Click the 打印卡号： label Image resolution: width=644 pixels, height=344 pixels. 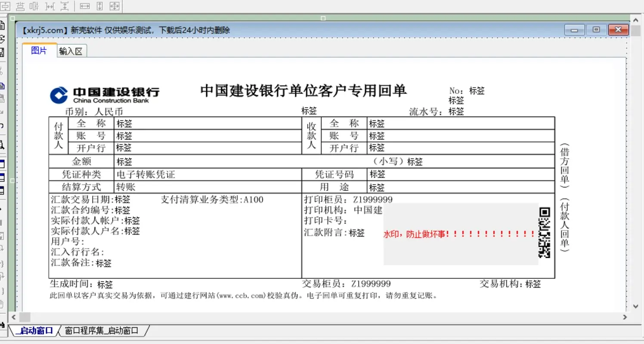point(325,221)
